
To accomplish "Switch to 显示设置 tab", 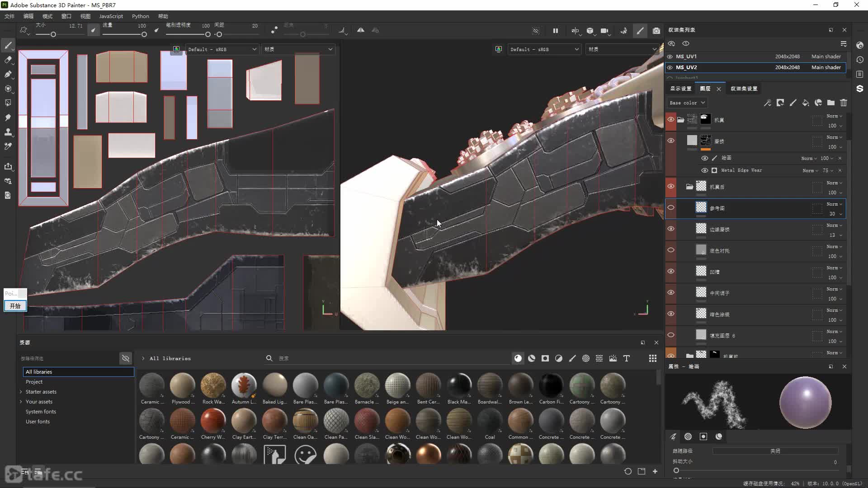I will [x=681, y=89].
